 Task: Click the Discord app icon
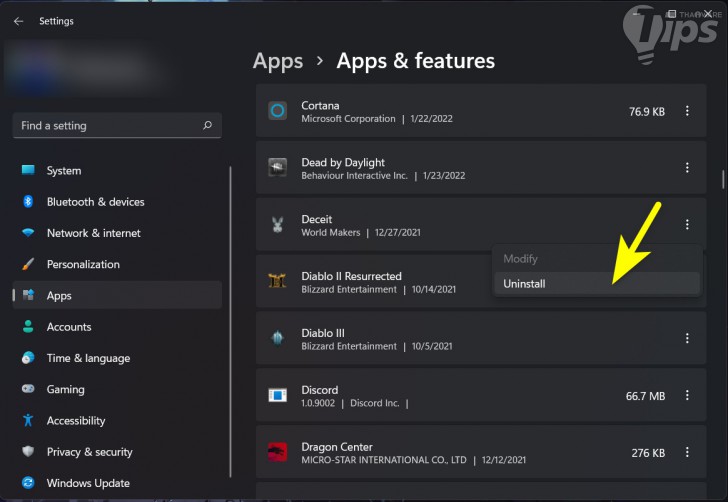[x=278, y=396]
